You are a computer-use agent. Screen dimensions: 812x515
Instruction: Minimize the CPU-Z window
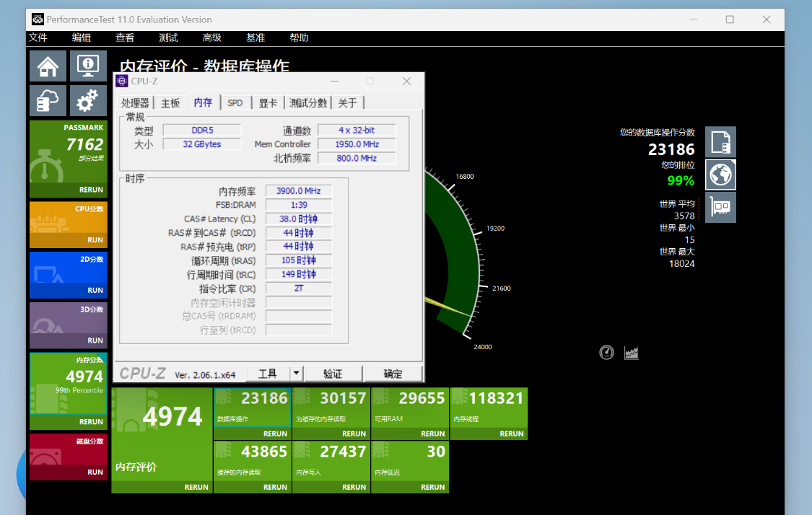coord(334,82)
